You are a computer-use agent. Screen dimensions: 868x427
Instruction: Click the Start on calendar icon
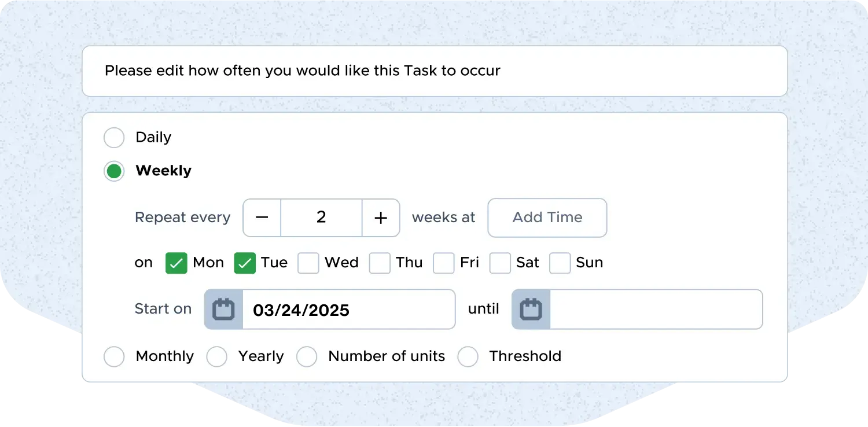pyautogui.click(x=223, y=310)
